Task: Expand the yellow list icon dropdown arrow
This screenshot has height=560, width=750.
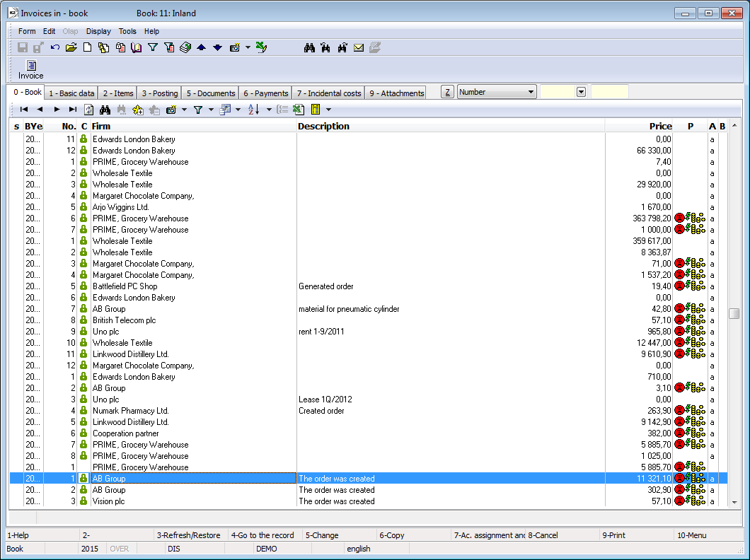Action: [x=328, y=110]
